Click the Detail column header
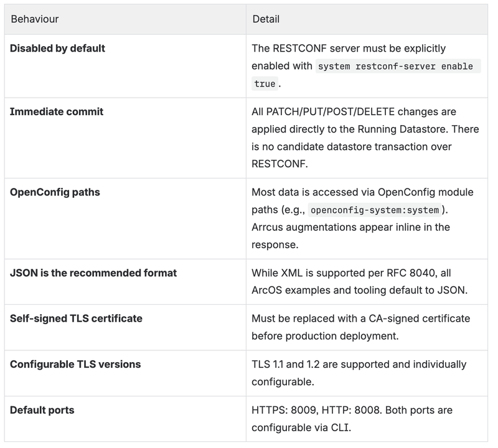Screen dimensions: 498x448 point(266,19)
